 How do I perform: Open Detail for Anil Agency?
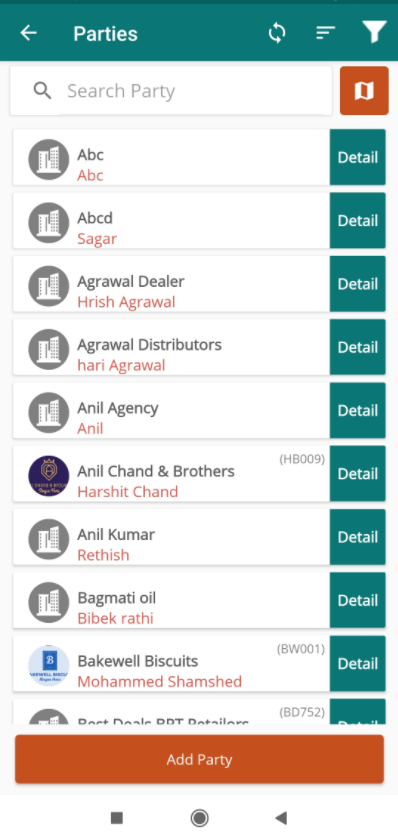click(x=357, y=410)
